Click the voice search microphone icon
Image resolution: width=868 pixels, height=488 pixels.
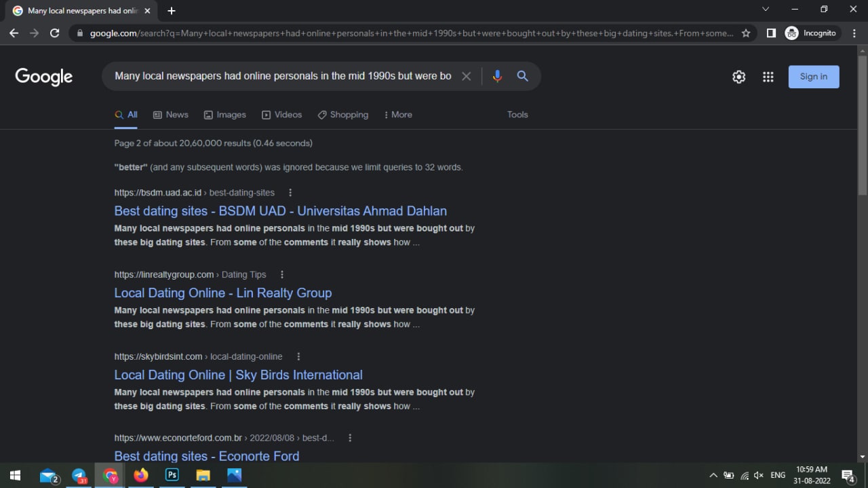coord(497,76)
